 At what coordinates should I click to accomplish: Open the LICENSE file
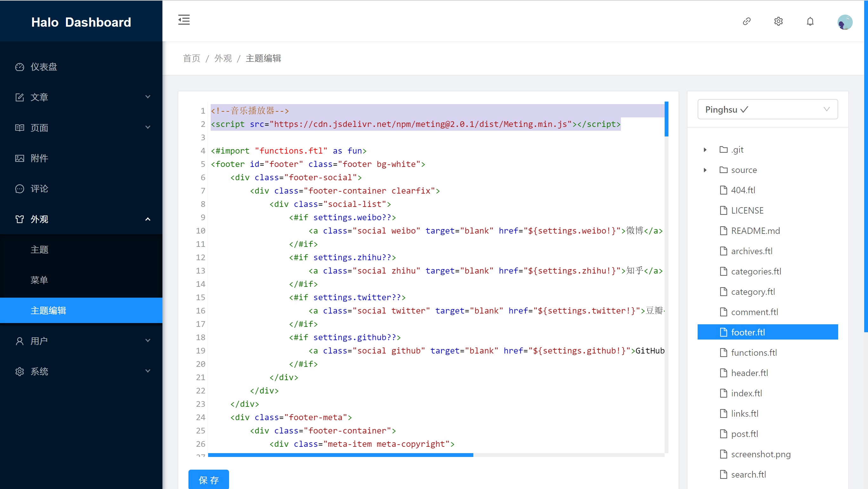pyautogui.click(x=741, y=211)
